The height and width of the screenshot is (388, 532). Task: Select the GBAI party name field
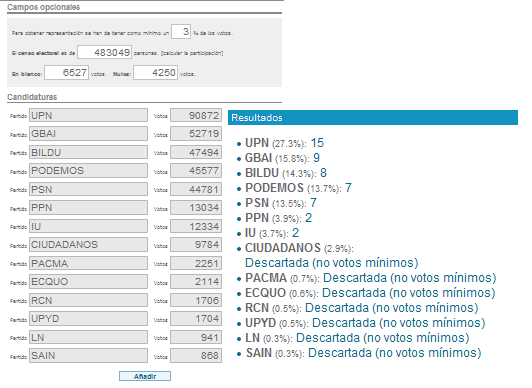(x=88, y=134)
